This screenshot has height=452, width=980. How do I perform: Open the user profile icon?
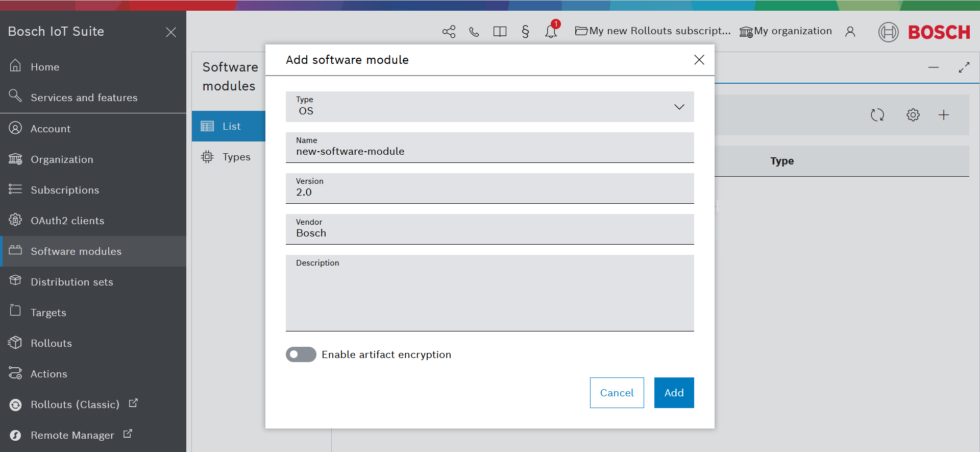850,32
